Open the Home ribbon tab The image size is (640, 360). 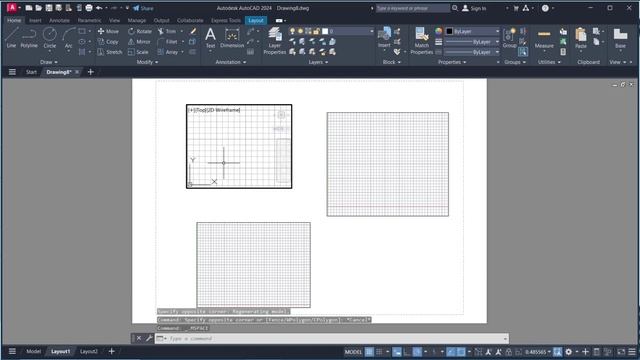click(x=14, y=20)
